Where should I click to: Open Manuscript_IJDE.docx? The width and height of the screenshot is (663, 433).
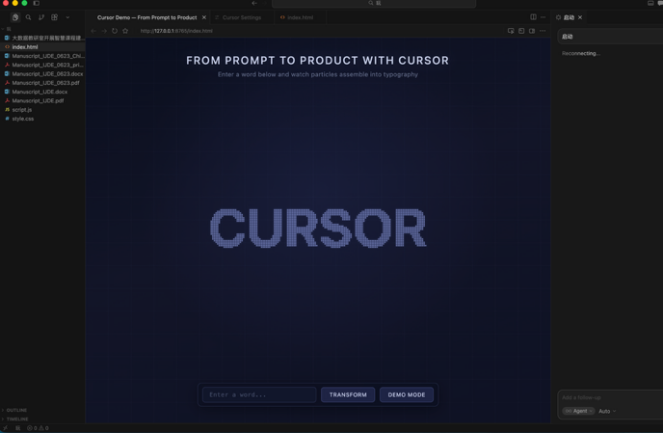click(43, 92)
